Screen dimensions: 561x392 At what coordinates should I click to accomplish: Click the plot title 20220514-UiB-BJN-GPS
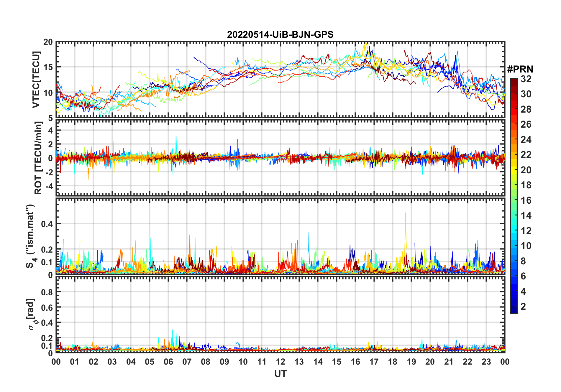pos(280,34)
